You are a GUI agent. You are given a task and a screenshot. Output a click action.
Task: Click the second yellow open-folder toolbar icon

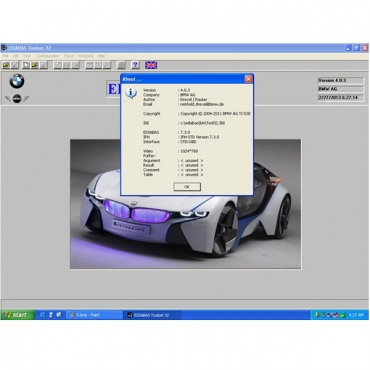35,65
